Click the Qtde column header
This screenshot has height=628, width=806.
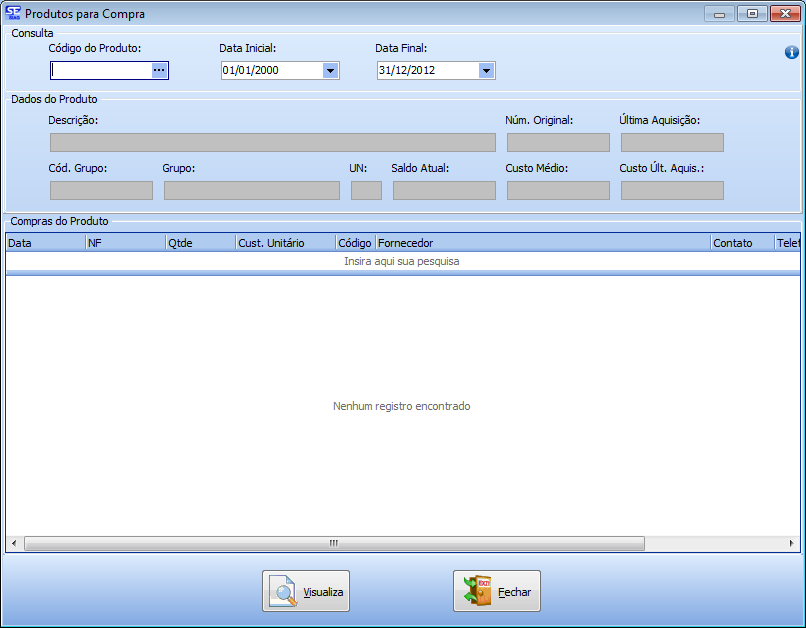click(x=200, y=243)
